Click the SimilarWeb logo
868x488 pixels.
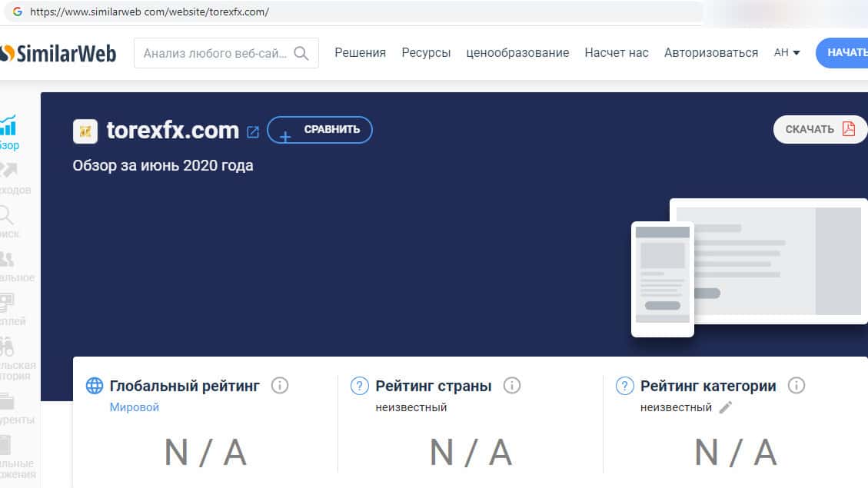click(58, 54)
